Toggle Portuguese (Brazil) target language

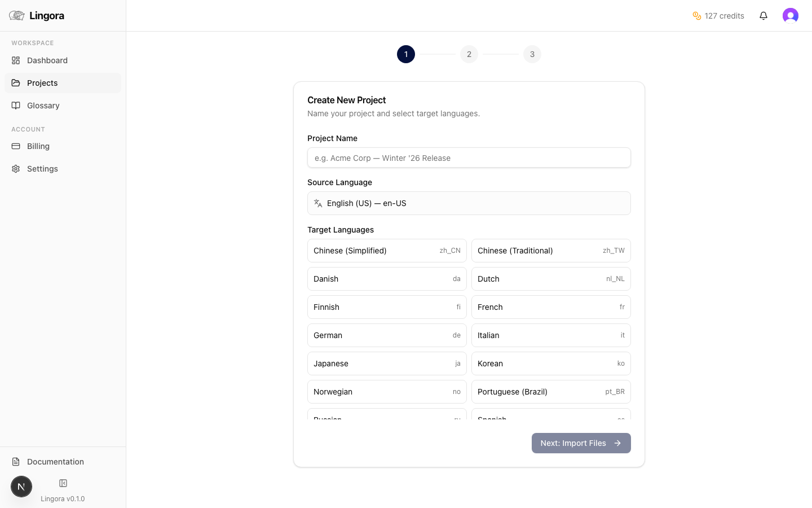pos(551,392)
